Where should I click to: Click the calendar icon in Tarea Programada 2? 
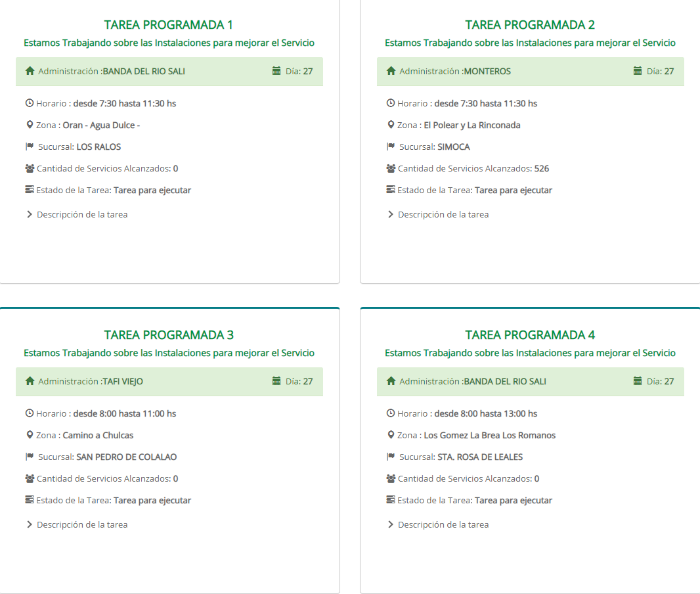point(638,70)
